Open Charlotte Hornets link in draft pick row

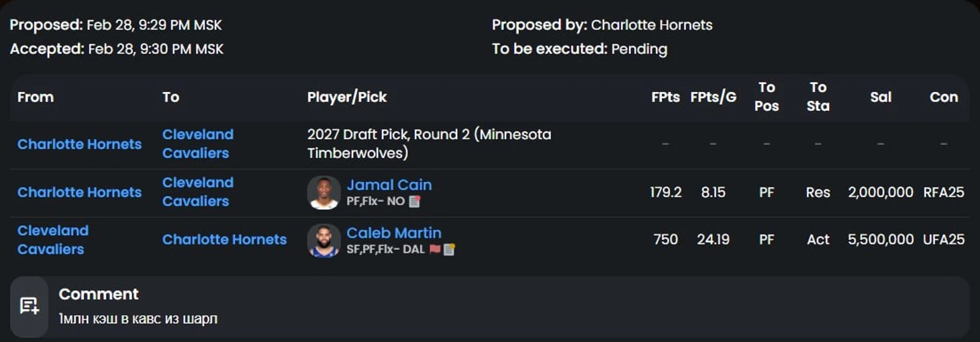pos(79,144)
